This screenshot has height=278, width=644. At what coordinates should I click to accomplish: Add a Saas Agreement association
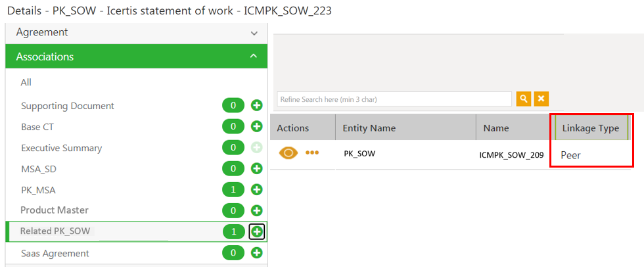(257, 253)
